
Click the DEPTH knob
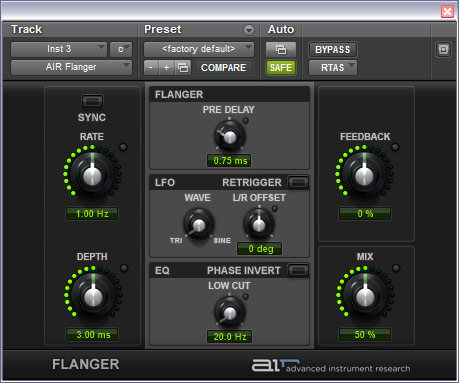click(x=93, y=295)
